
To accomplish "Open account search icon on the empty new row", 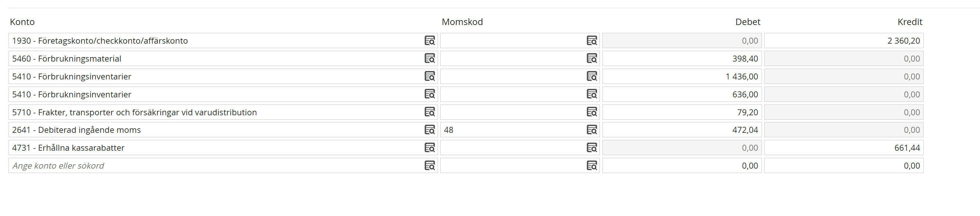I will pyautogui.click(x=429, y=166).
